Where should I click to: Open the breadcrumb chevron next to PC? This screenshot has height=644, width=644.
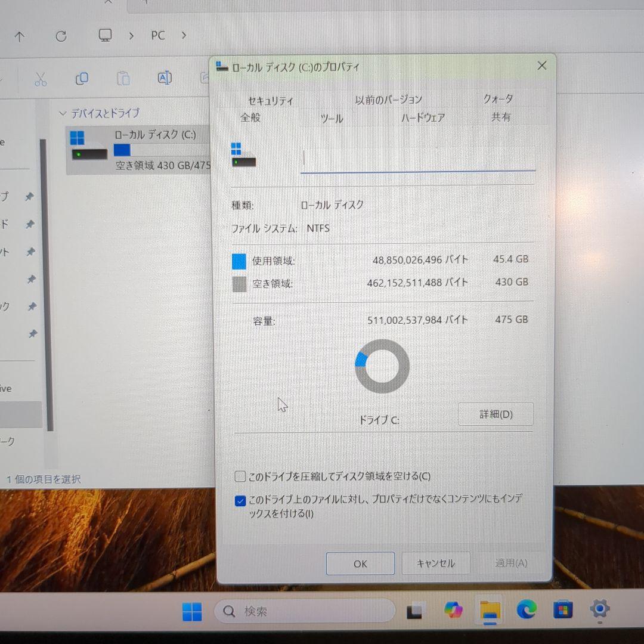click(x=184, y=36)
